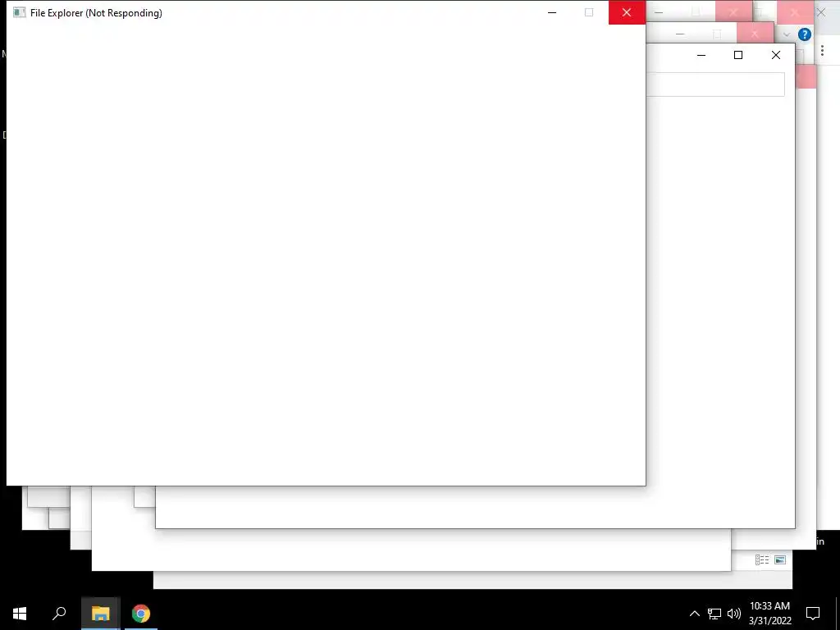Viewport: 840px width, 630px height.
Task: Switch to large thumbnails view in the background Explorer status bar
Action: 780,559
